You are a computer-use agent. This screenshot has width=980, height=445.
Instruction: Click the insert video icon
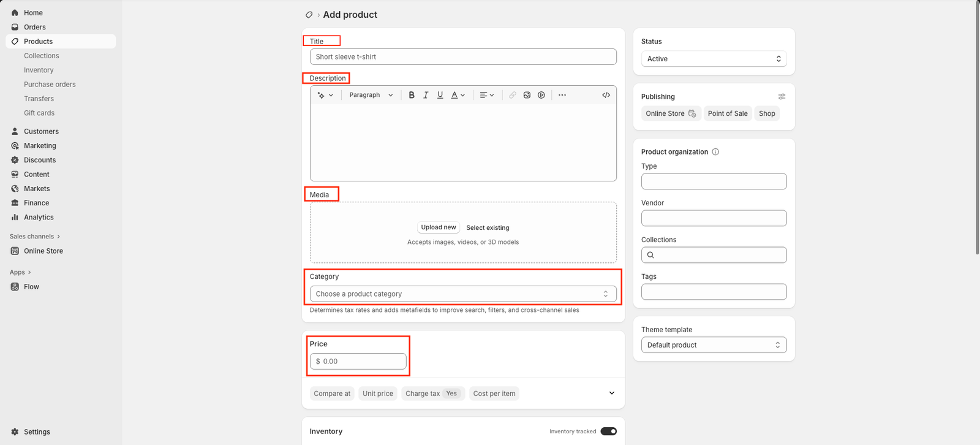coord(541,95)
